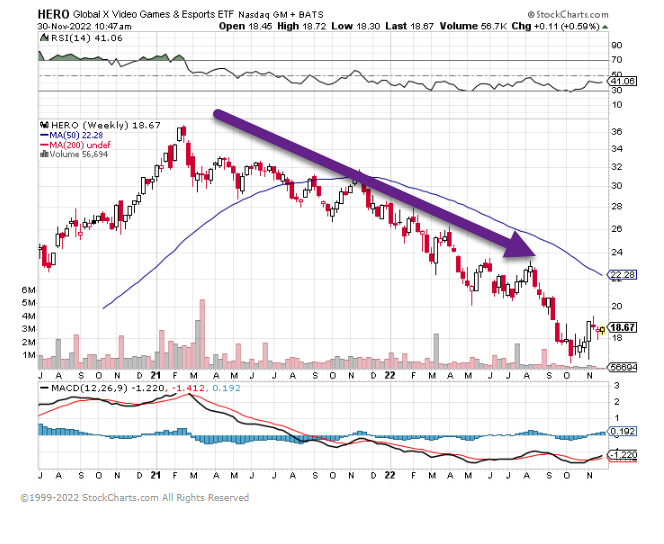Click the Volume 56.7K value
The image size is (664, 544).
tap(473, 26)
